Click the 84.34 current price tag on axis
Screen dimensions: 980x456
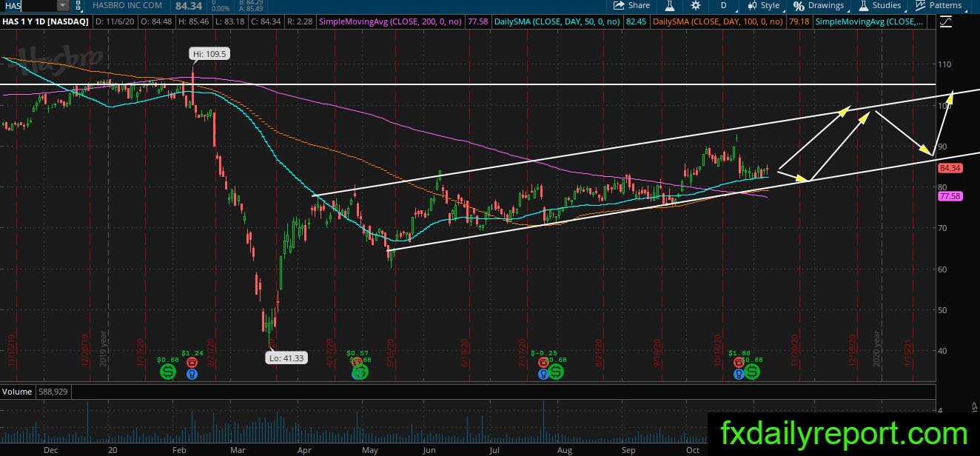click(x=949, y=168)
